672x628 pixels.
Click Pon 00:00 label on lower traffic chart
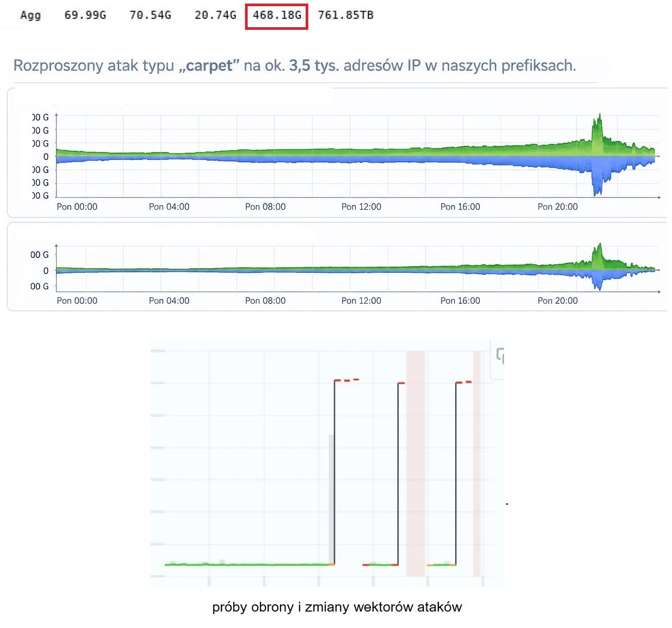coord(77,301)
